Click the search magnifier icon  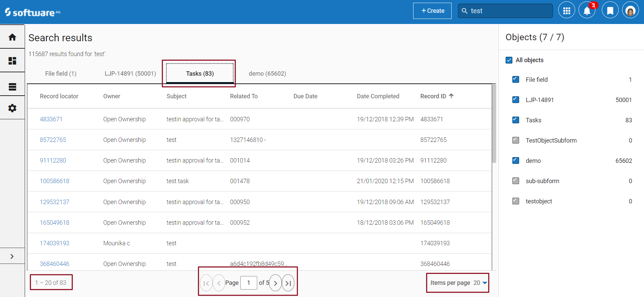click(464, 11)
